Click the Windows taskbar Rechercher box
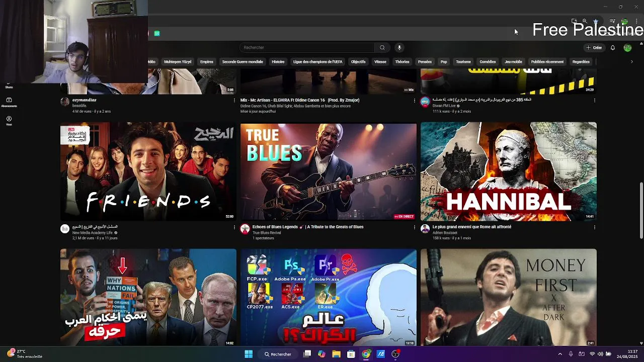644x362 pixels. (278, 354)
